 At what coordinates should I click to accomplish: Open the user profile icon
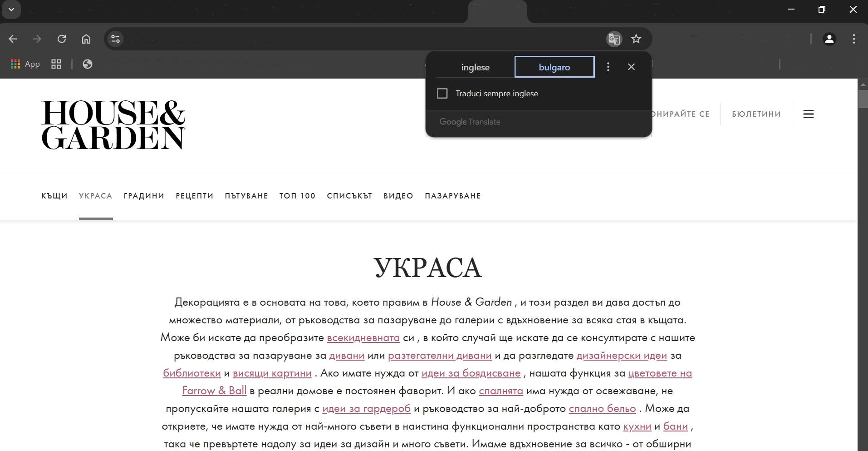point(829,39)
